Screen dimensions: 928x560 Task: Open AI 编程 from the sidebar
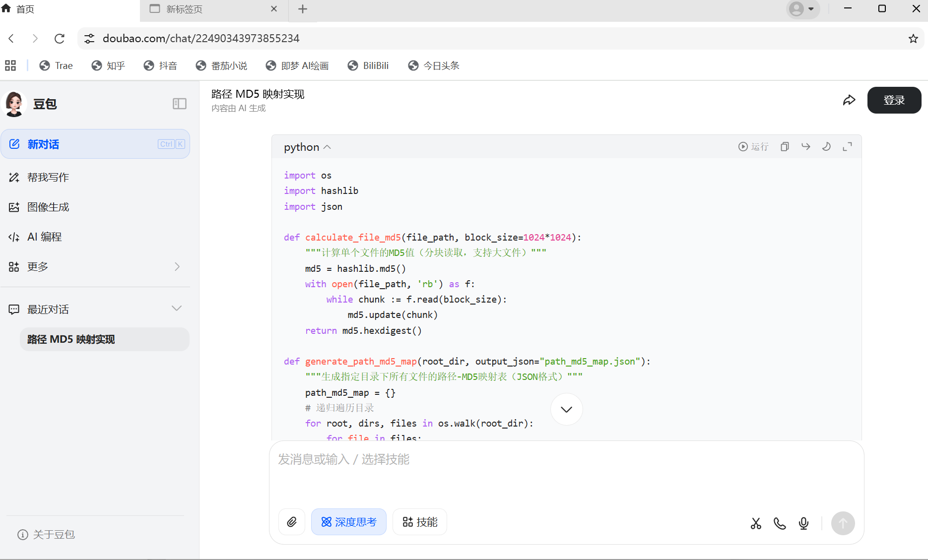[x=45, y=237]
